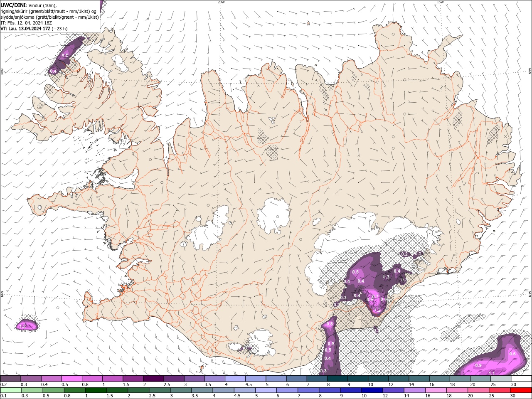Select deep blue 10 swatch on lower scale
Image resolution: width=532 pixels, height=399 pixels.
coord(372,390)
